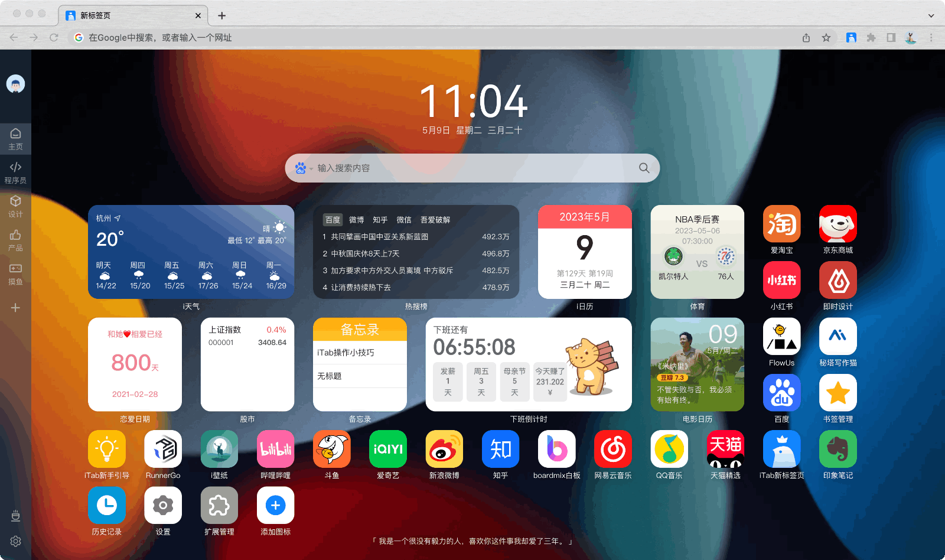Image resolution: width=945 pixels, height=560 pixels.
Task: Open the 哔哩哔哩 bilibili icon
Action: (x=275, y=449)
